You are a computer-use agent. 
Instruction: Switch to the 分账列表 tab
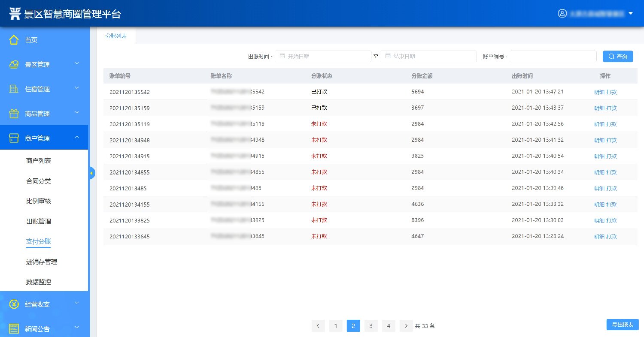(x=116, y=36)
